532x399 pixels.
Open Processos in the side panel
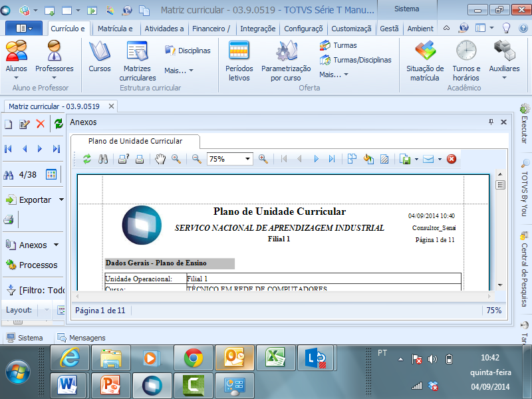click(31, 265)
